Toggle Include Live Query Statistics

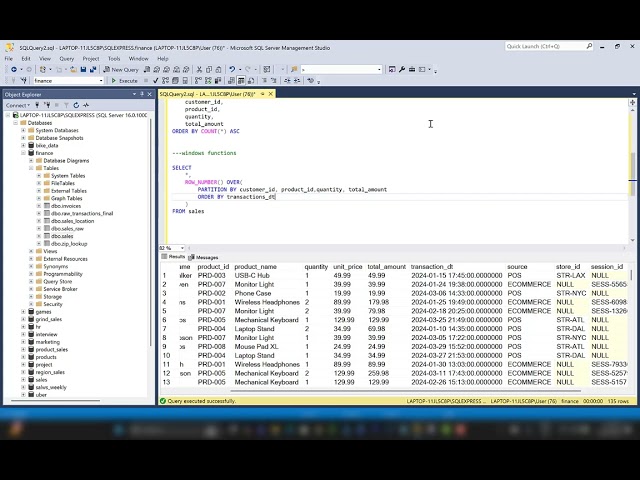208,81
